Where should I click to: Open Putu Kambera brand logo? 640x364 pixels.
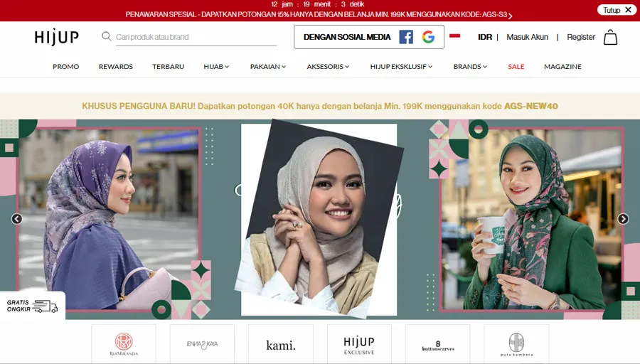[x=516, y=343]
